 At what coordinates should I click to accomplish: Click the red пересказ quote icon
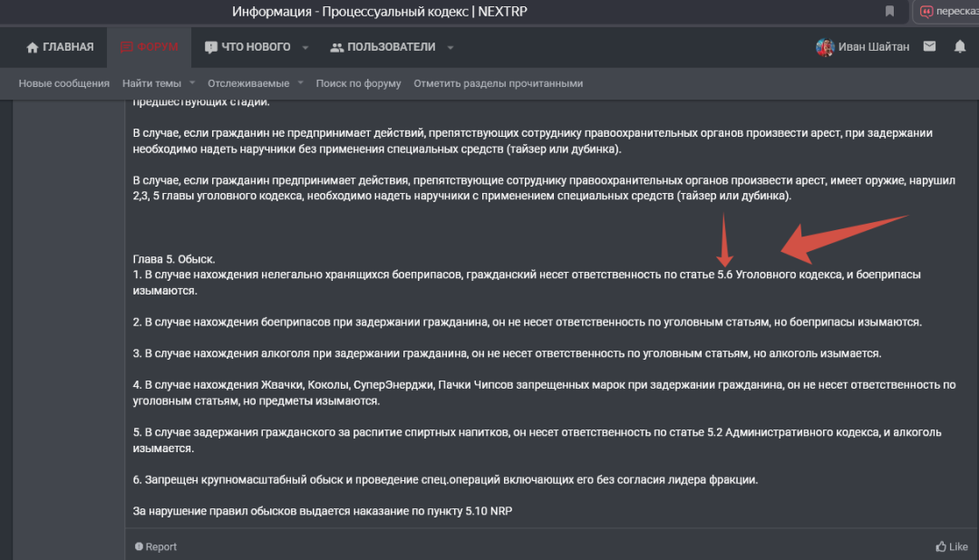[926, 12]
